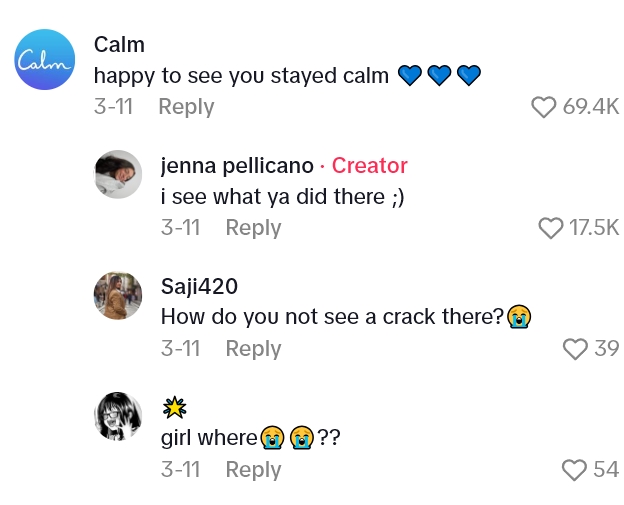The width and height of the screenshot is (624, 505).
Task: Open the jenna pellicano username link
Action: tap(237, 166)
